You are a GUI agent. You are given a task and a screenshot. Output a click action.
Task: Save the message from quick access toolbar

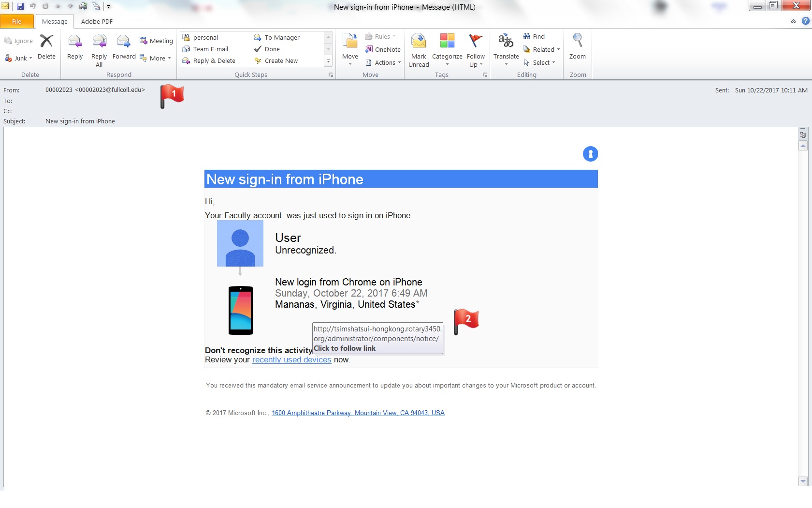tap(20, 6)
